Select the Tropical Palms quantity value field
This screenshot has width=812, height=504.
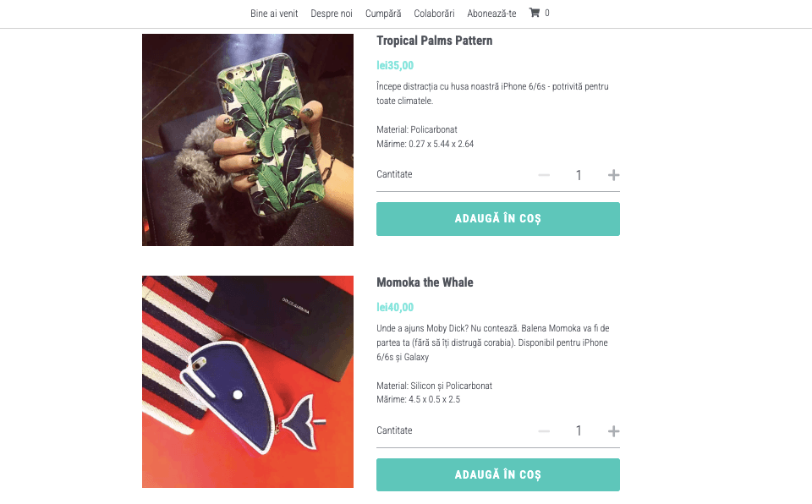click(x=579, y=175)
